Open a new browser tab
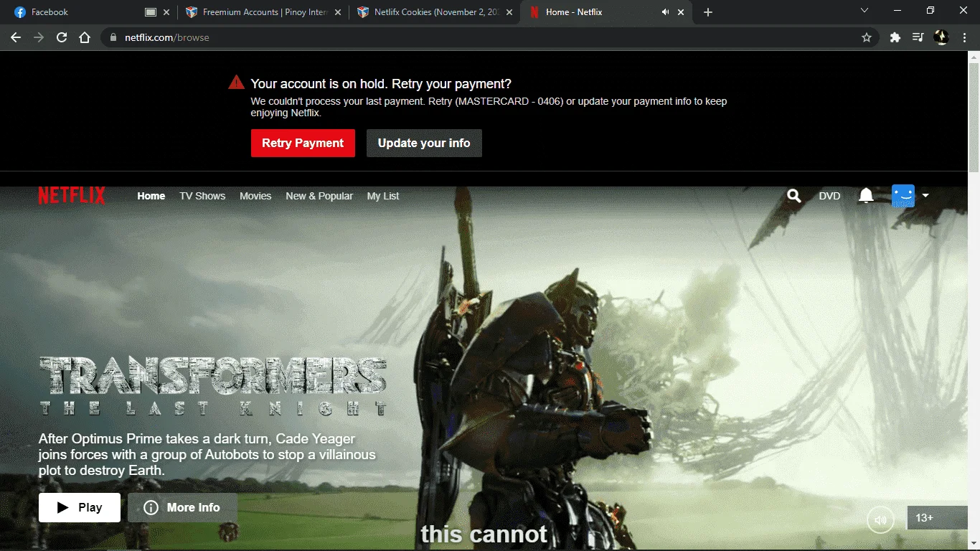The height and width of the screenshot is (551, 980). click(708, 12)
